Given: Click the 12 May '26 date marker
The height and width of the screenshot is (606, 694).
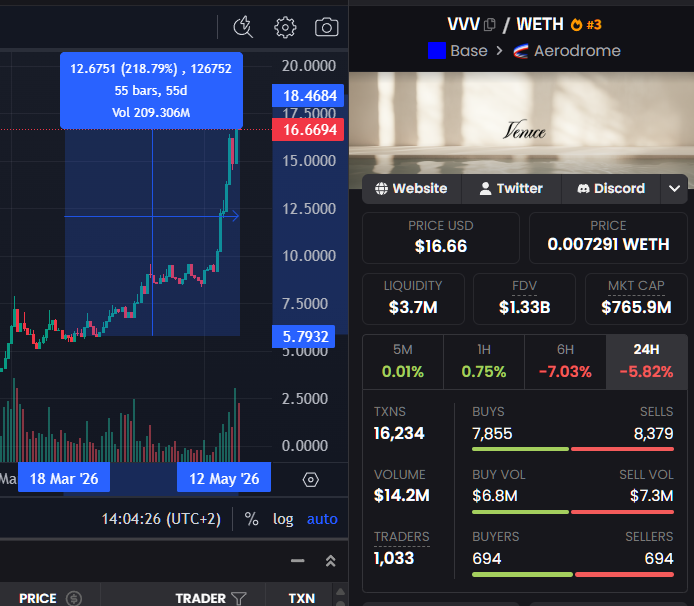Looking at the screenshot, I should [x=224, y=479].
